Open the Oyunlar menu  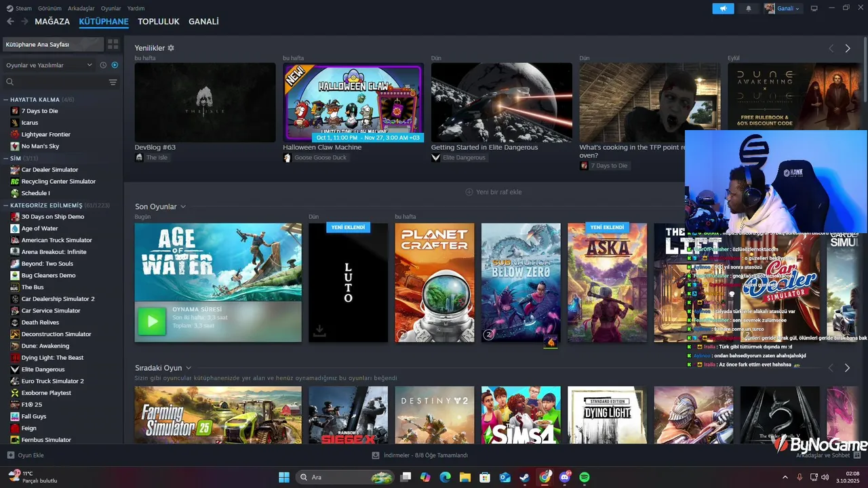click(111, 8)
